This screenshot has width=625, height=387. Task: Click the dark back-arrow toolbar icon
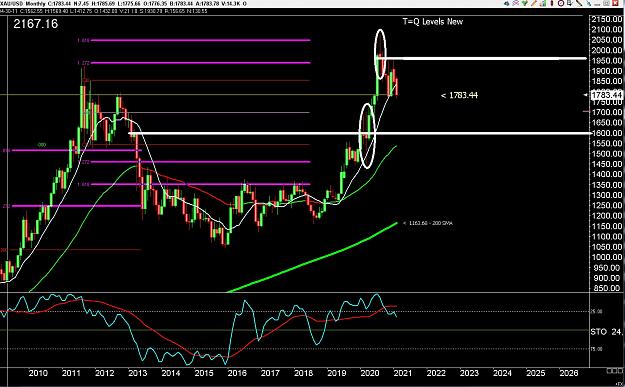[x=507, y=3]
